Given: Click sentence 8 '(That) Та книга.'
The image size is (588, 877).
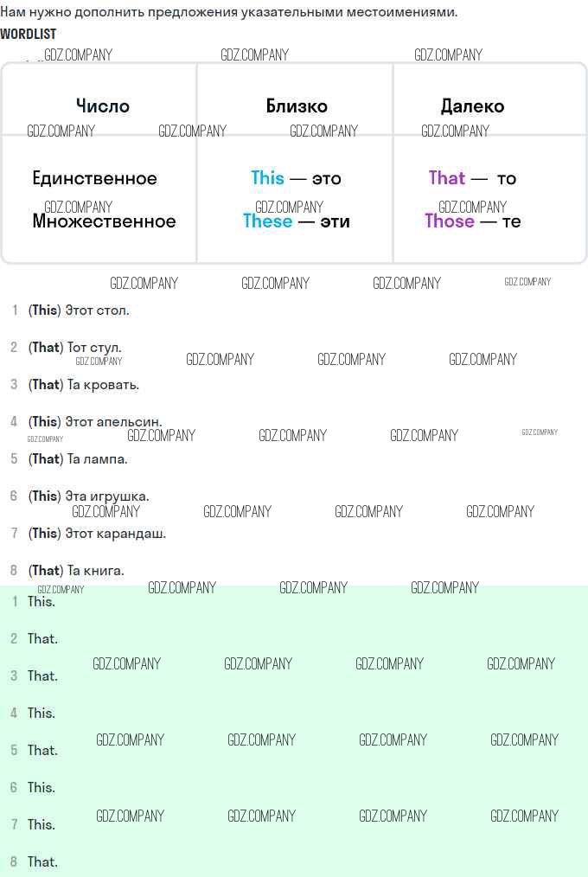Looking at the screenshot, I should click(x=76, y=571).
